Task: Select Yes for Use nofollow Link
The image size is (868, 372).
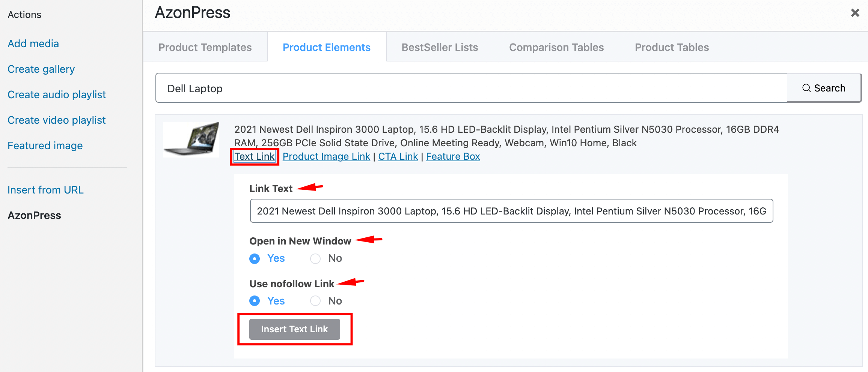Action: coord(255,301)
